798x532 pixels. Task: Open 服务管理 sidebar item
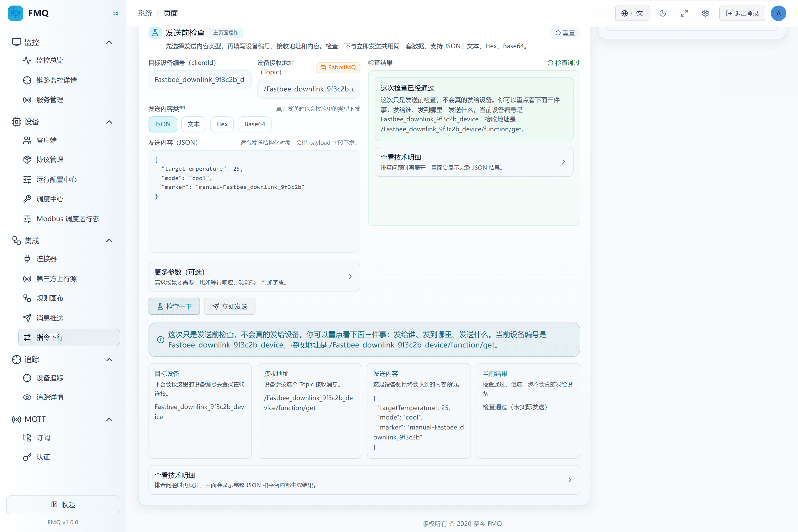click(69, 100)
